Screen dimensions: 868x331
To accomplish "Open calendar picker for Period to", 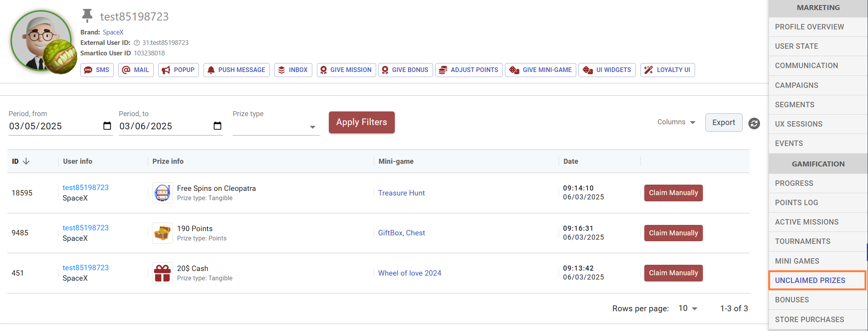I will coord(217,126).
